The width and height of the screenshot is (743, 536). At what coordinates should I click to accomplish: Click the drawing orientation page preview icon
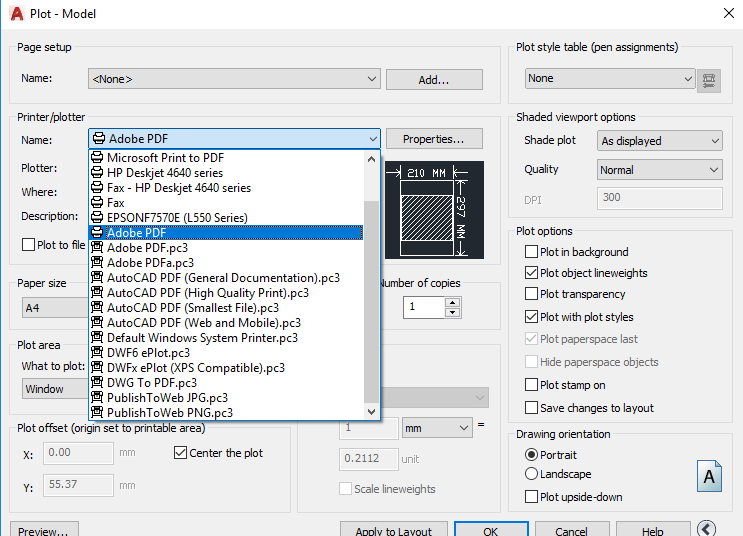coord(709,476)
